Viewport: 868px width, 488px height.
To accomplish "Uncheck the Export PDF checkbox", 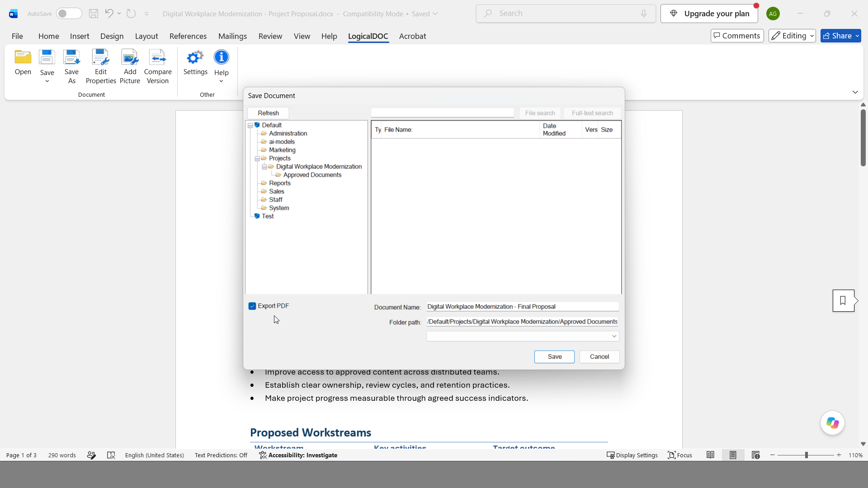I will pos(252,306).
